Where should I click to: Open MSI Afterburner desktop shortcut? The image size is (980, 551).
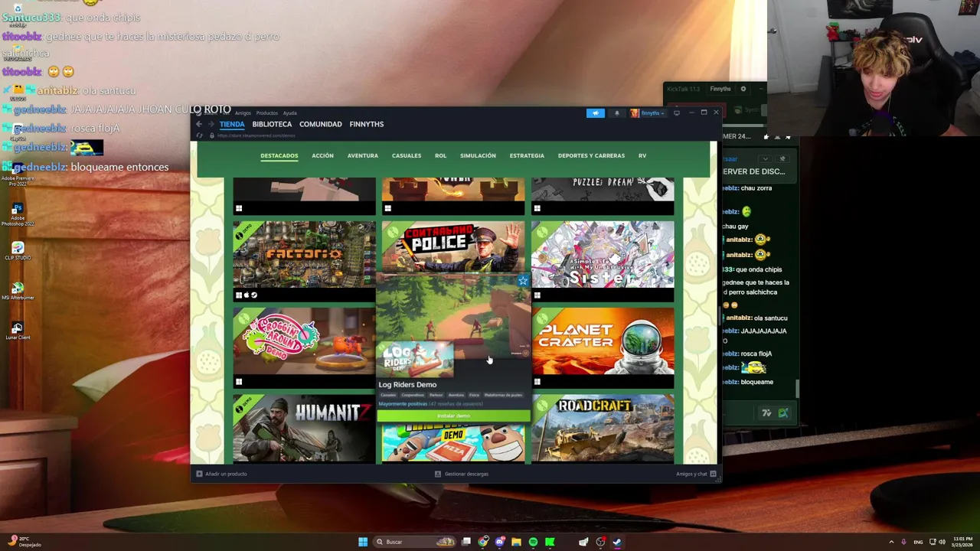coord(18,291)
